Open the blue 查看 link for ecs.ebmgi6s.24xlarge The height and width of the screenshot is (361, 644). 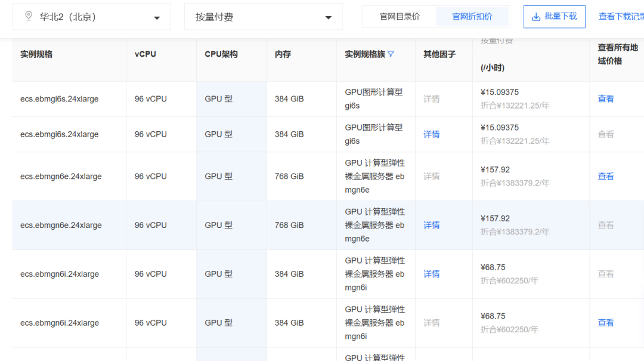coord(605,99)
